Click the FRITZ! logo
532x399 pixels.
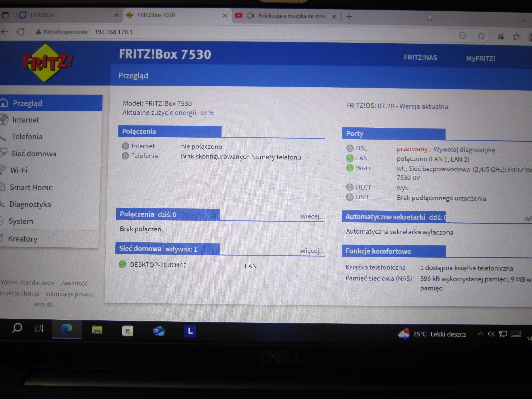(47, 63)
